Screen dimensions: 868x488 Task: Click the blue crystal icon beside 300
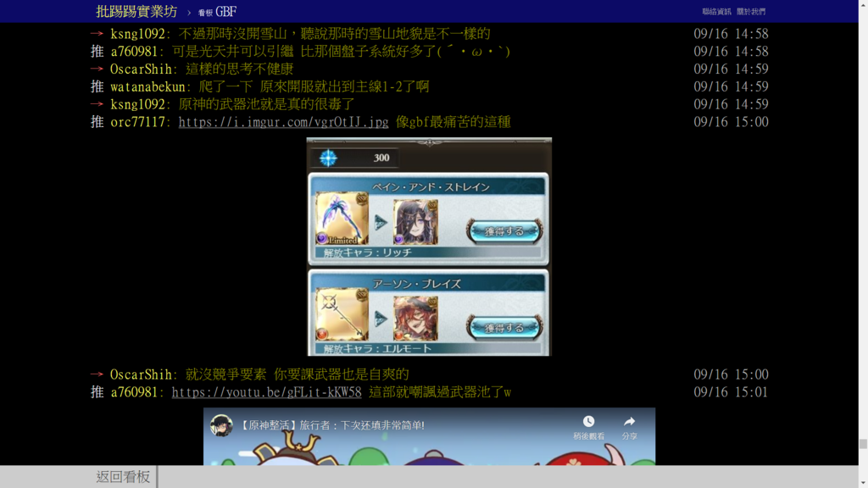[328, 158]
